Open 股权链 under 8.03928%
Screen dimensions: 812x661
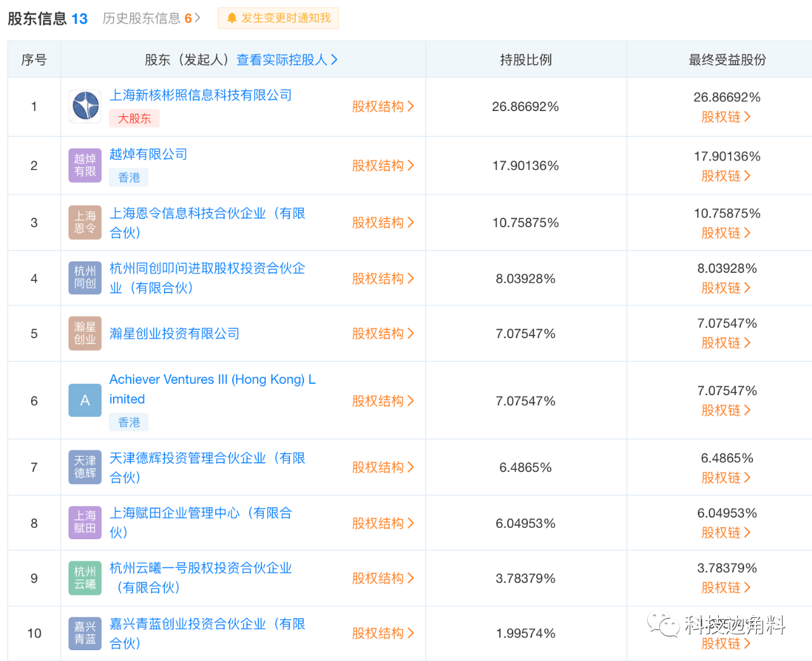[x=726, y=288]
